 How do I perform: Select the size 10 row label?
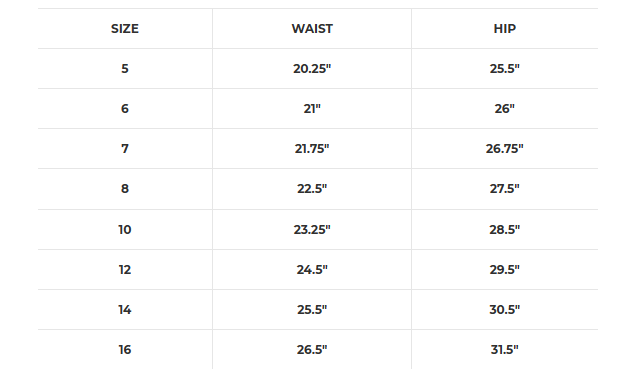(125, 230)
